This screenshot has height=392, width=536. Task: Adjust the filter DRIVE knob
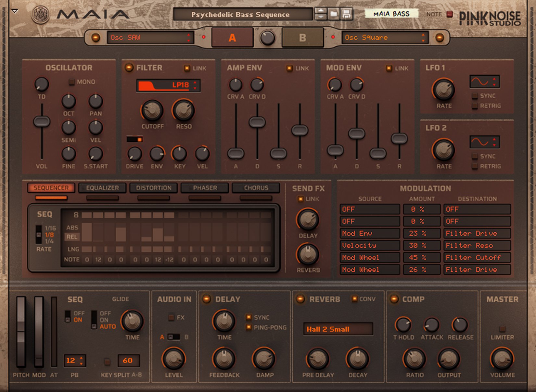[x=134, y=154]
